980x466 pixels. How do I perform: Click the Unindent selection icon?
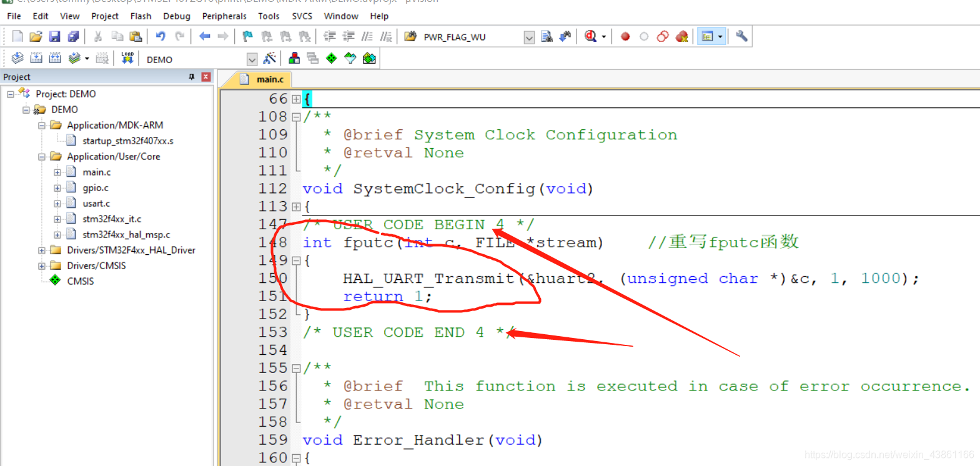(349, 37)
